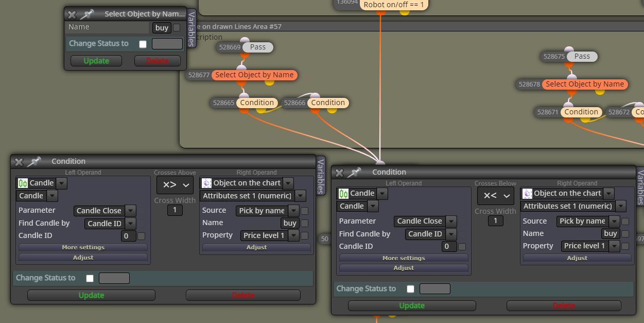Click the status color box, Crosses Above panel
The image size is (644, 323).
[114, 278]
